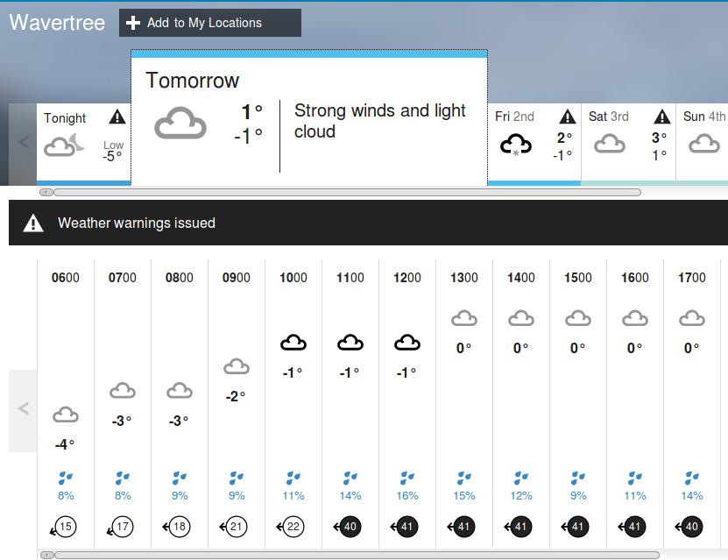Click the wind speed 40 icon at 1100
This screenshot has width=728, height=560.
click(x=349, y=528)
